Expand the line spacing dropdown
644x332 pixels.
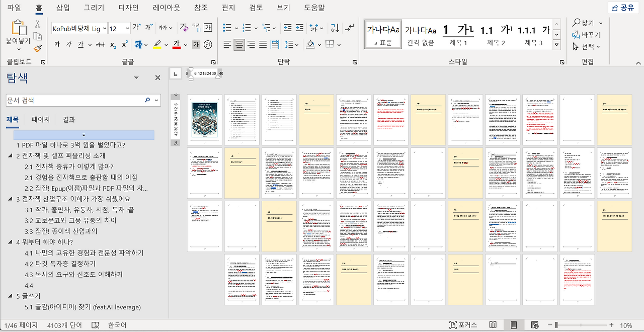coord(297,44)
